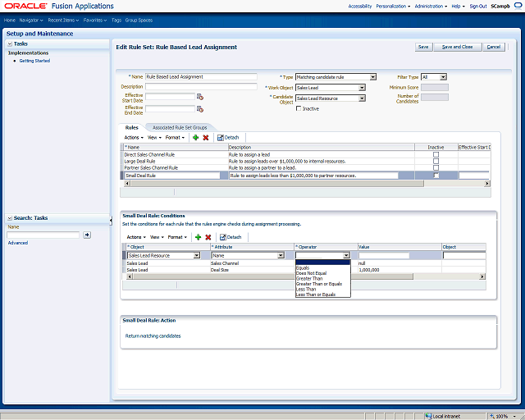
Task: Click Conditions table scroll right arrow
Action: (x=482, y=276)
